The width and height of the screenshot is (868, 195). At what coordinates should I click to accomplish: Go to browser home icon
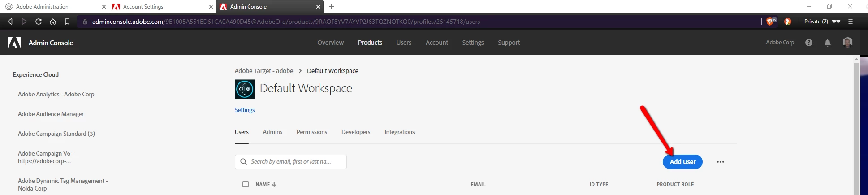click(53, 22)
